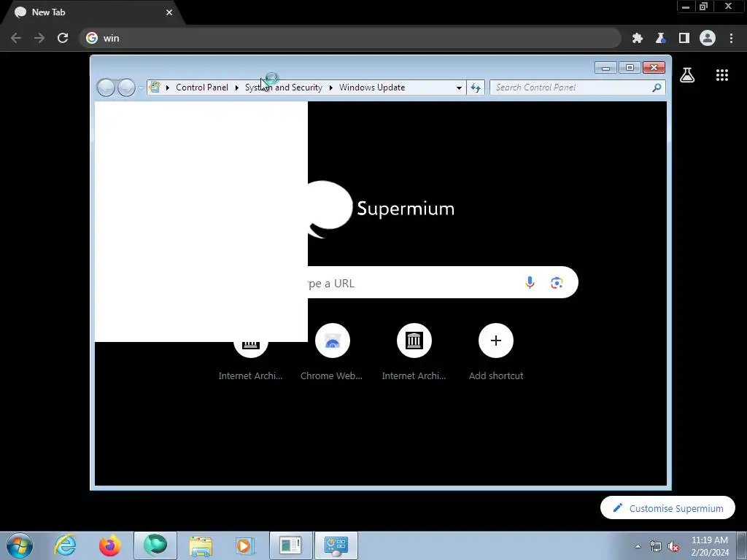Go forward with the browser forward arrow
The width and height of the screenshot is (747, 560).
click(x=39, y=38)
